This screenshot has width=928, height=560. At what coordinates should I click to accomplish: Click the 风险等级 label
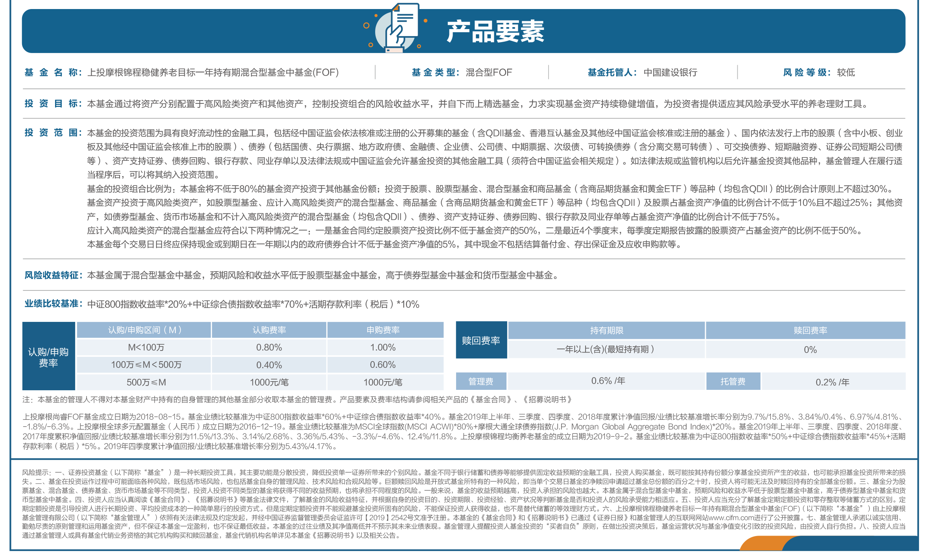tap(807, 72)
